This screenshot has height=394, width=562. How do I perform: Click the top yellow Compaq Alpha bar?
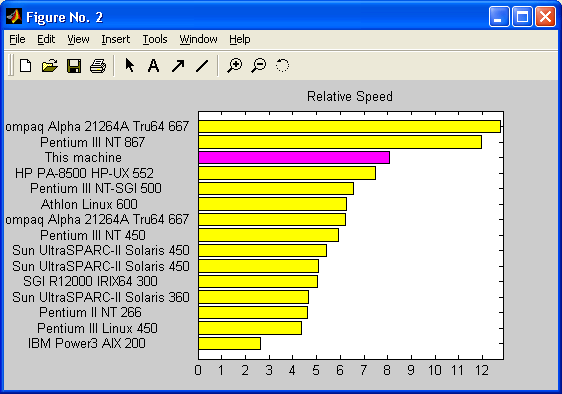tap(349, 127)
